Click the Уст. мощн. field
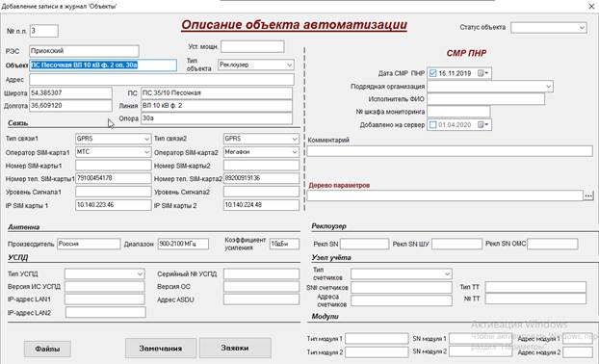 252,46
